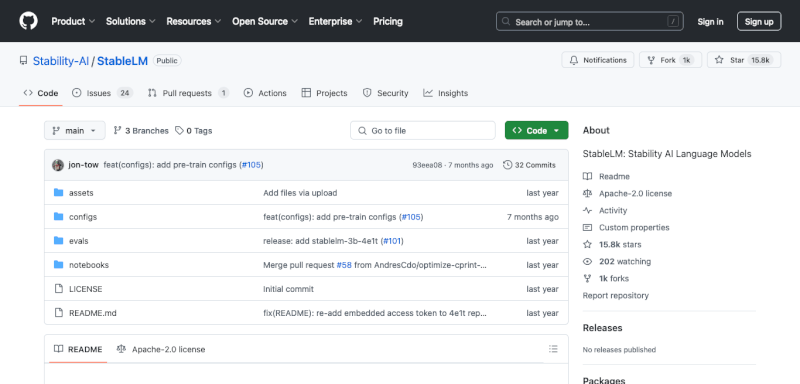Image resolution: width=800 pixels, height=384 pixels.
Task: Open the commit history clock icon
Action: point(507,165)
